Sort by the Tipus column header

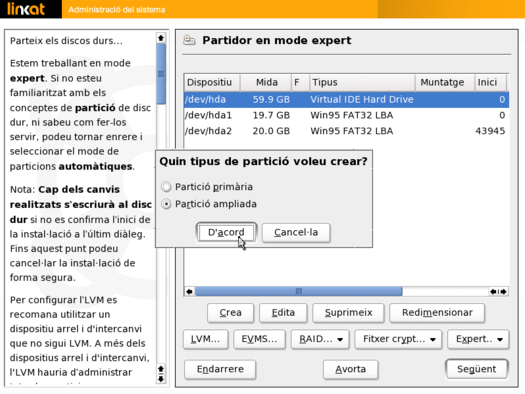pos(362,82)
